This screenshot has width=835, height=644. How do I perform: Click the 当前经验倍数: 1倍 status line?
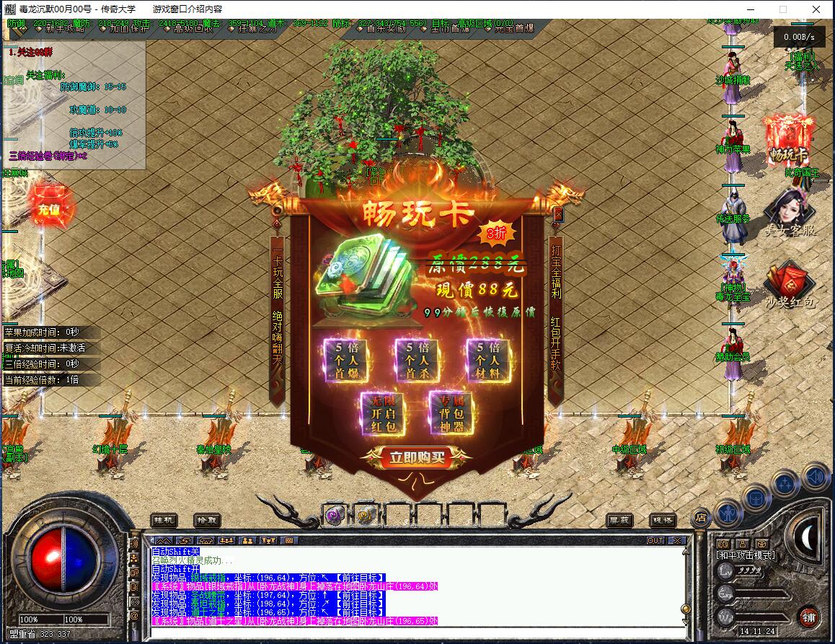coord(42,380)
